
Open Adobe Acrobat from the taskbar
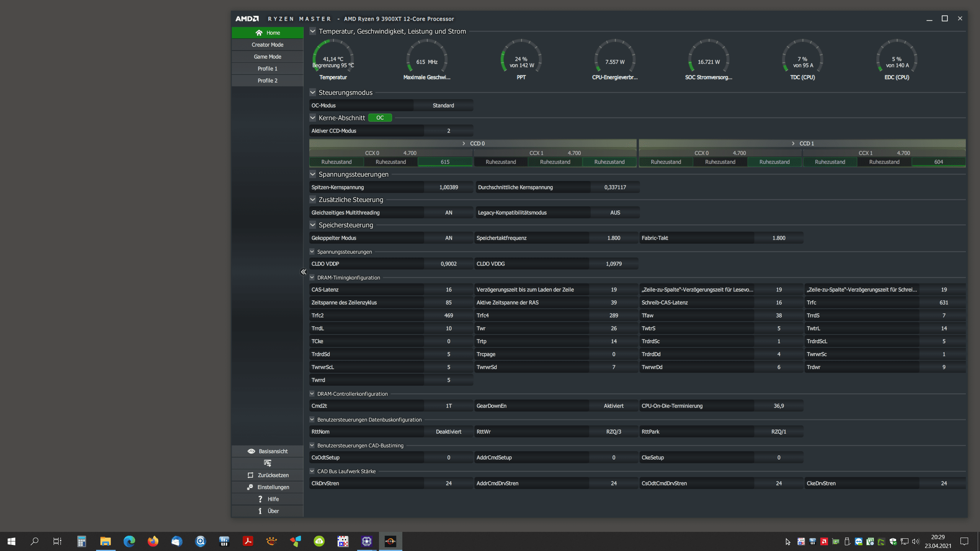tap(248, 541)
